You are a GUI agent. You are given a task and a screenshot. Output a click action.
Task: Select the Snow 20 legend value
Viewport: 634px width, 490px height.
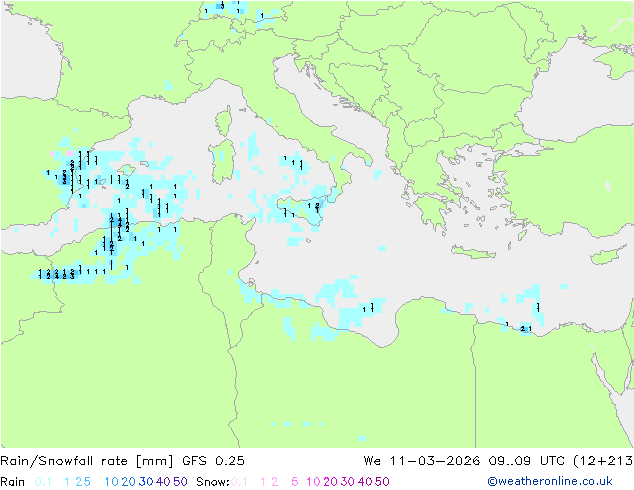[x=330, y=482]
